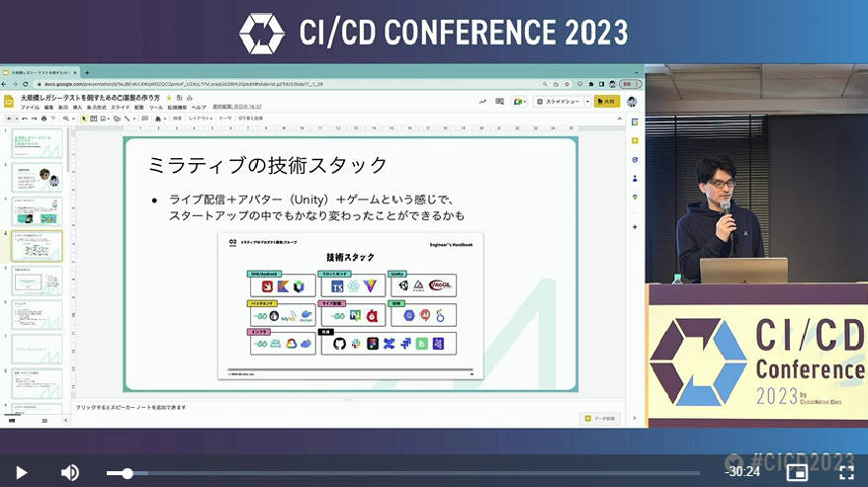Viewport: 868px width, 487px height.
Task: Open the insert image dropdown
Action: tap(108, 119)
